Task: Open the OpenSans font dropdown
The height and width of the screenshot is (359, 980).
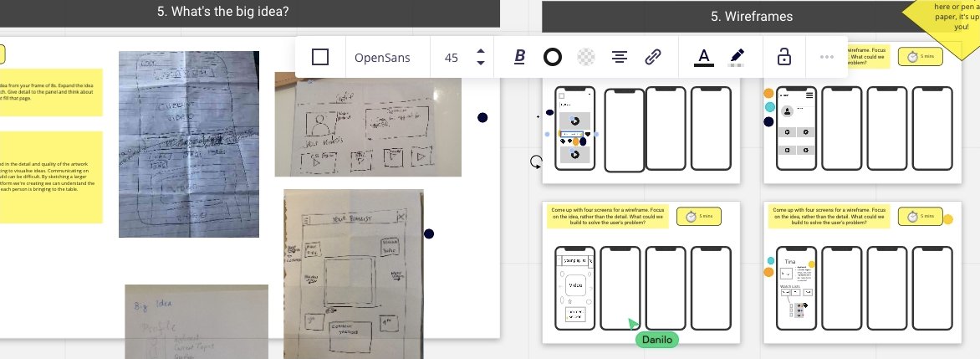Action: click(x=382, y=58)
